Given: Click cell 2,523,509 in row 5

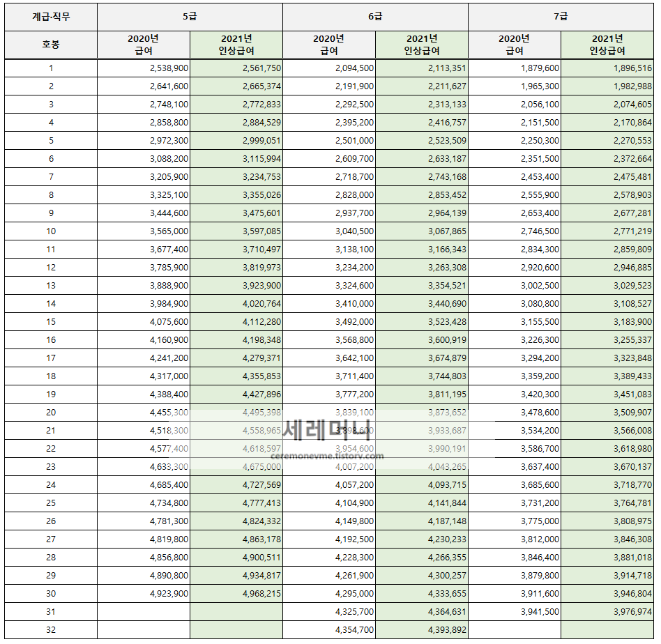Looking at the screenshot, I should [422, 141].
